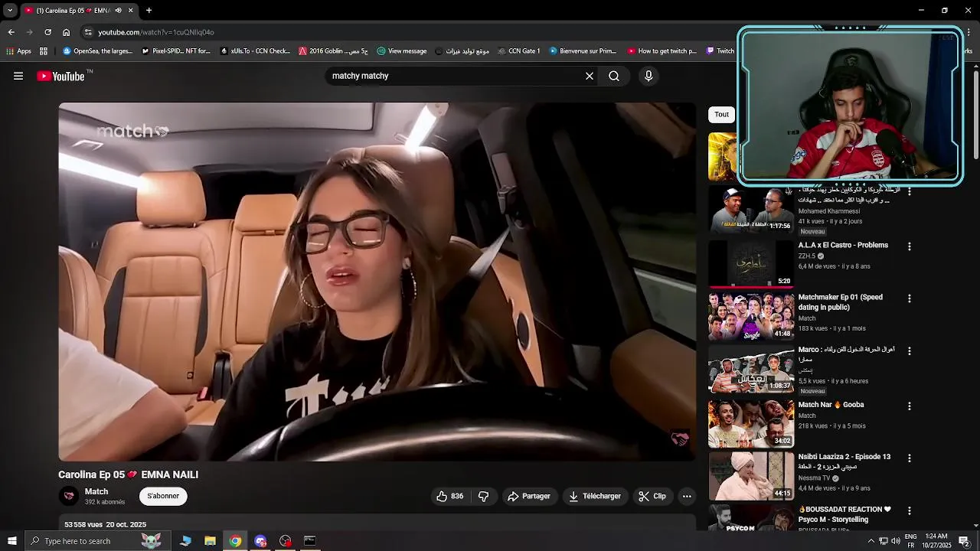Screen dimensions: 980x551
Task: Click the video player to pause
Action: [x=377, y=282]
